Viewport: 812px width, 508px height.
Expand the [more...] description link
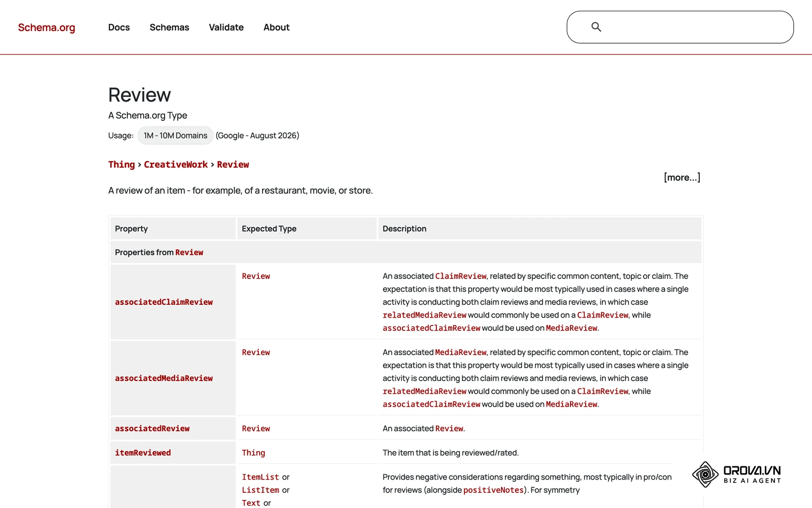682,177
